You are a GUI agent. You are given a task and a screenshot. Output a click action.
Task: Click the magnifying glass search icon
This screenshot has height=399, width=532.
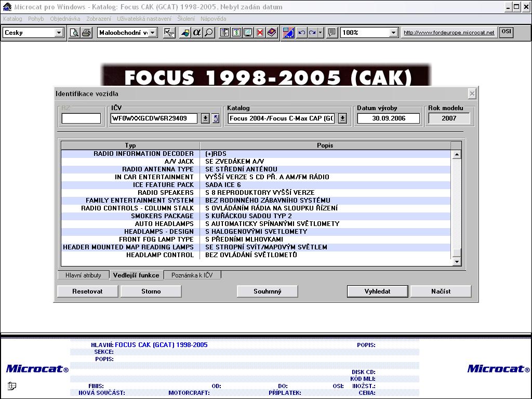208,33
